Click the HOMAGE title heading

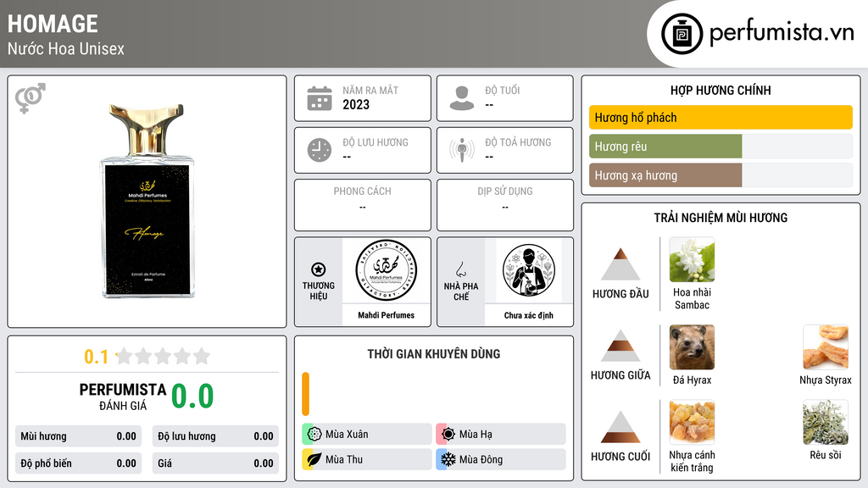pyautogui.click(x=53, y=25)
